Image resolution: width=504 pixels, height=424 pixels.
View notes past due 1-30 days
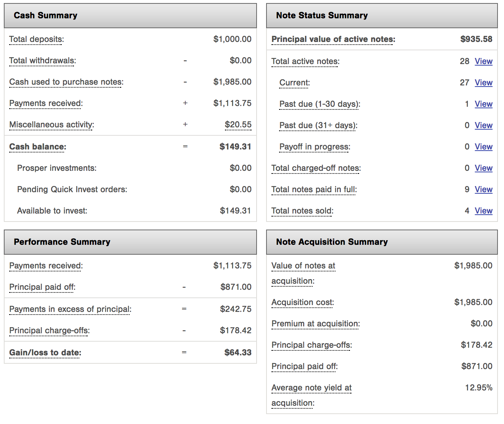[483, 104]
